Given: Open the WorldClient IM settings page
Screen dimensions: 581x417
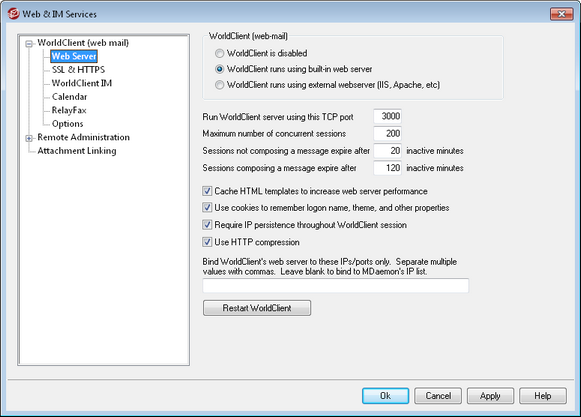Looking at the screenshot, I should click(82, 83).
